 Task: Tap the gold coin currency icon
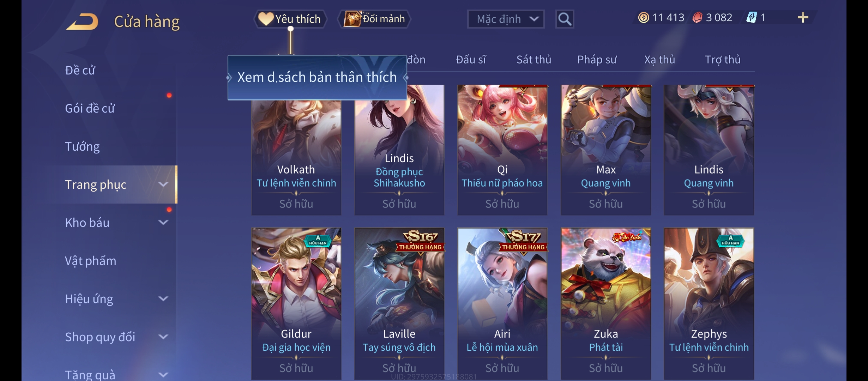click(644, 18)
